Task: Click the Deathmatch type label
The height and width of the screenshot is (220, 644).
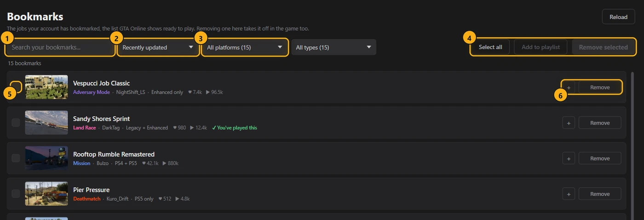Action: pyautogui.click(x=86, y=199)
